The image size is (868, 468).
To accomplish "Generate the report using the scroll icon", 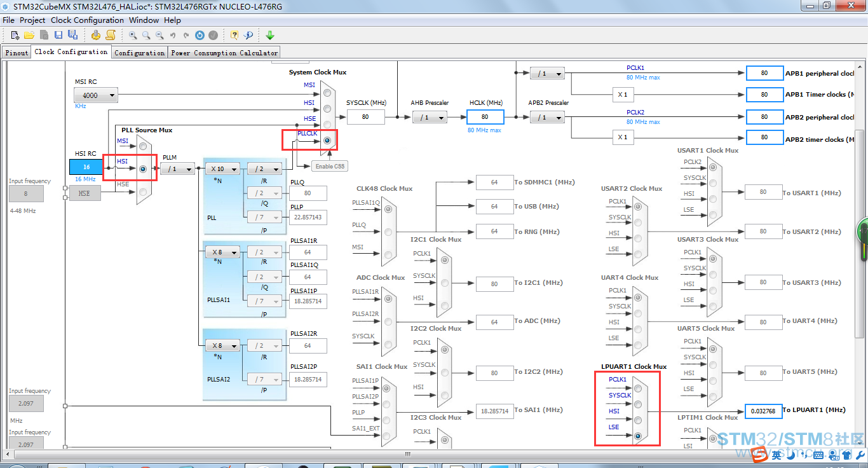I will 110,35.
